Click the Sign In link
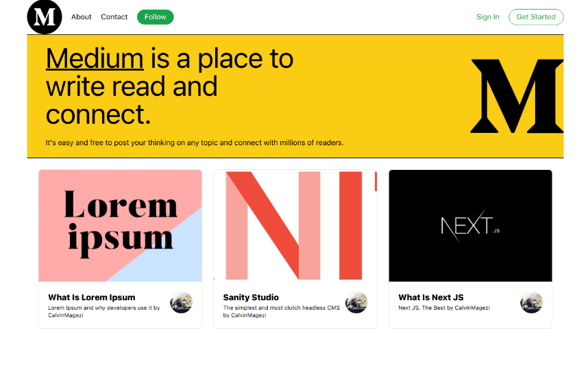This screenshot has width=588, height=370. (x=487, y=17)
